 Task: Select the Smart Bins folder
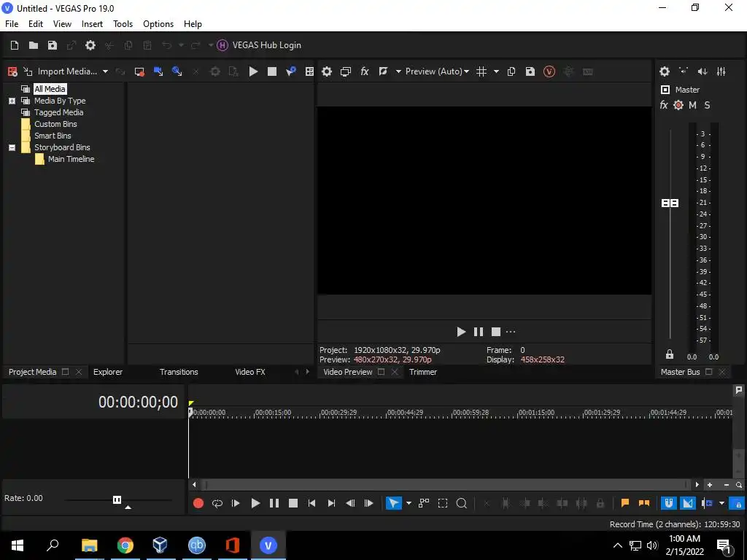[53, 136]
